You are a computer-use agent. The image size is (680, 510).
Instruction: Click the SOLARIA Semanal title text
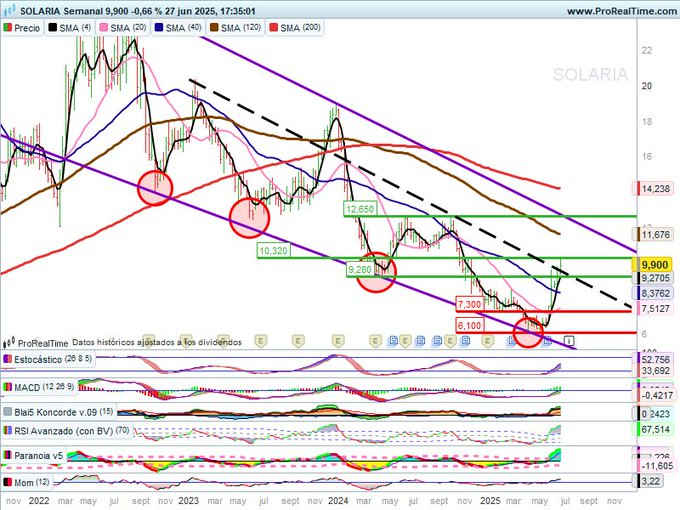coord(61,11)
